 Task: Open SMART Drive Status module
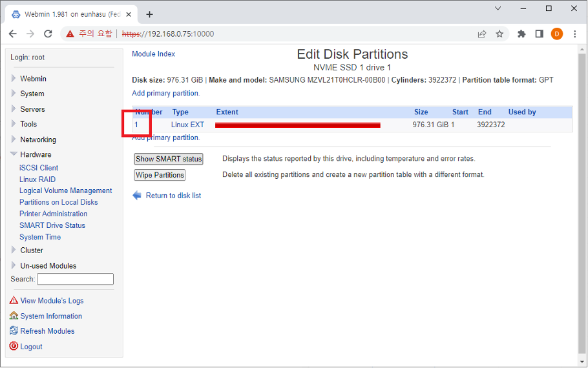click(x=52, y=225)
